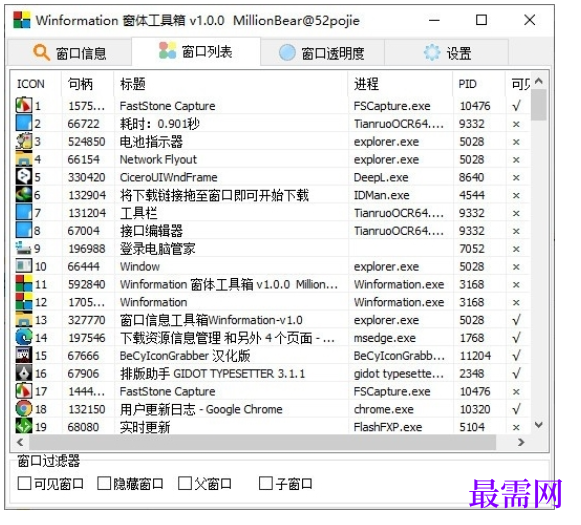
Task: Click the process name IDMan.exe
Action: coord(382,195)
